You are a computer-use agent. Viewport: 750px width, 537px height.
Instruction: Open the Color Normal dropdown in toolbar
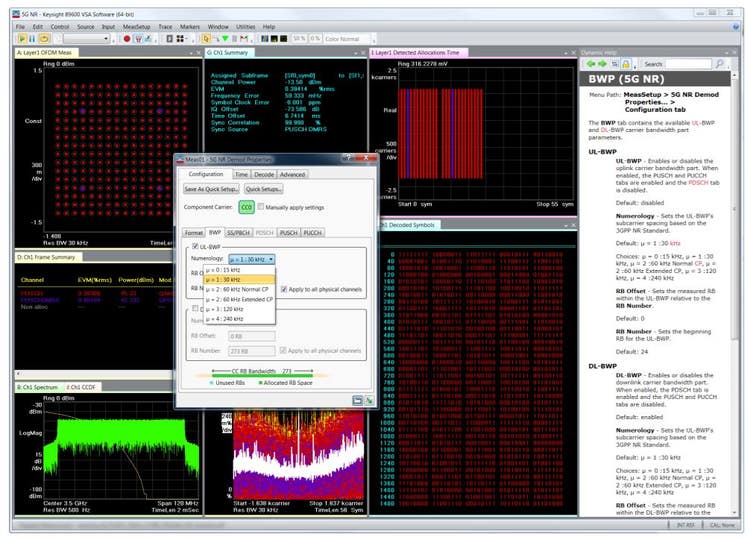tap(346, 38)
